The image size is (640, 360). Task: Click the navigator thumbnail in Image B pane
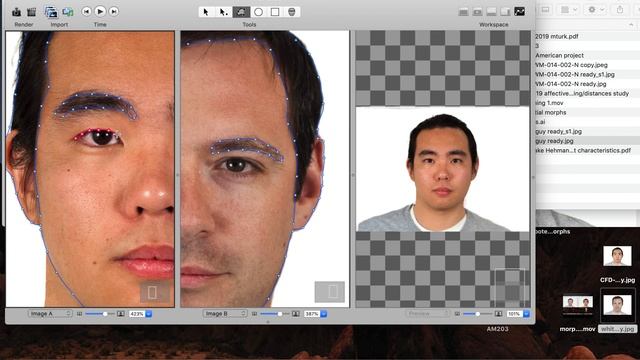(329, 292)
